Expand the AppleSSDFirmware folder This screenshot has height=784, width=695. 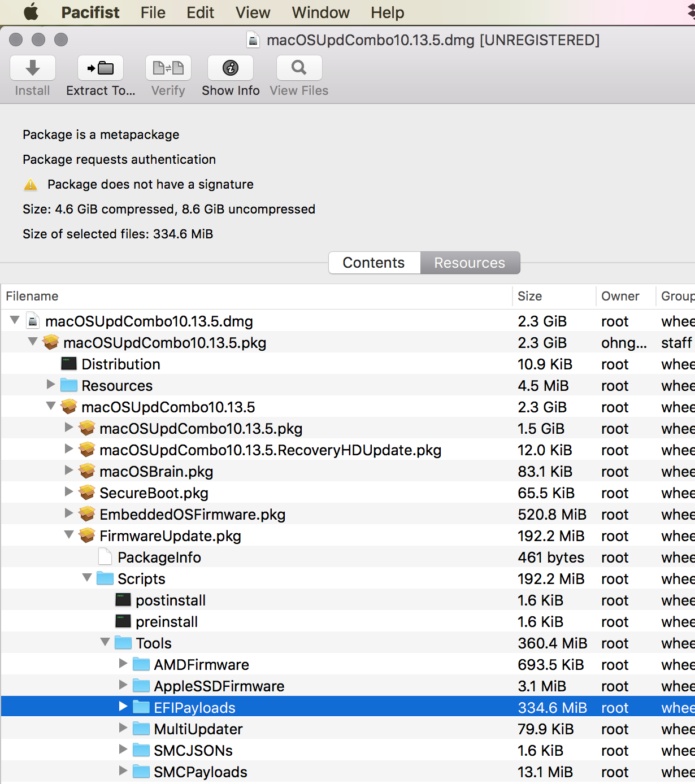[x=123, y=685]
